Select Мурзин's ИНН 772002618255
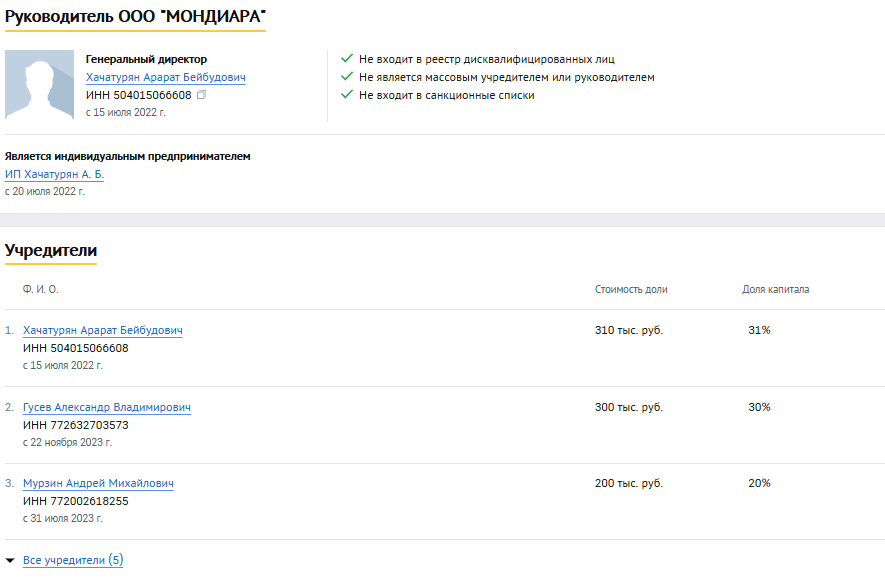The width and height of the screenshot is (885, 581). click(x=76, y=501)
